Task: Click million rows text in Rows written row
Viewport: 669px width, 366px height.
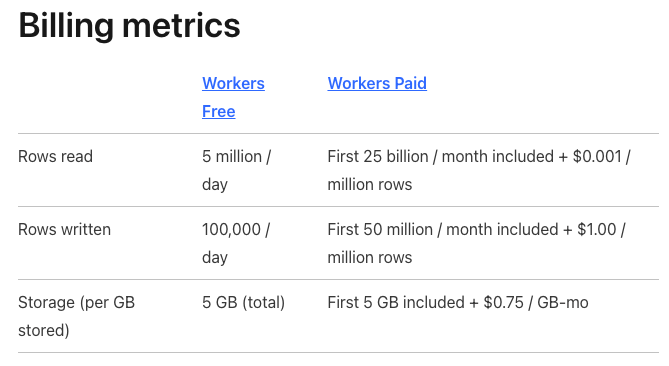Action: click(369, 258)
